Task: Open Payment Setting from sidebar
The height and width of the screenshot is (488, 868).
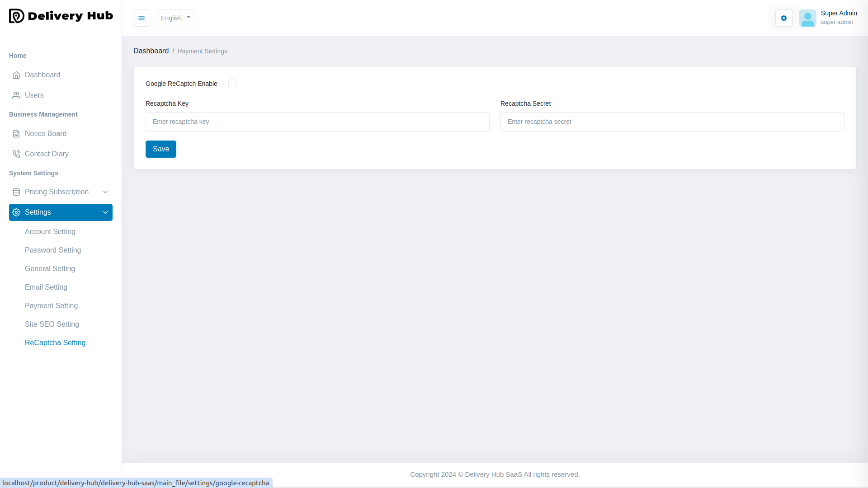Action: point(51,305)
